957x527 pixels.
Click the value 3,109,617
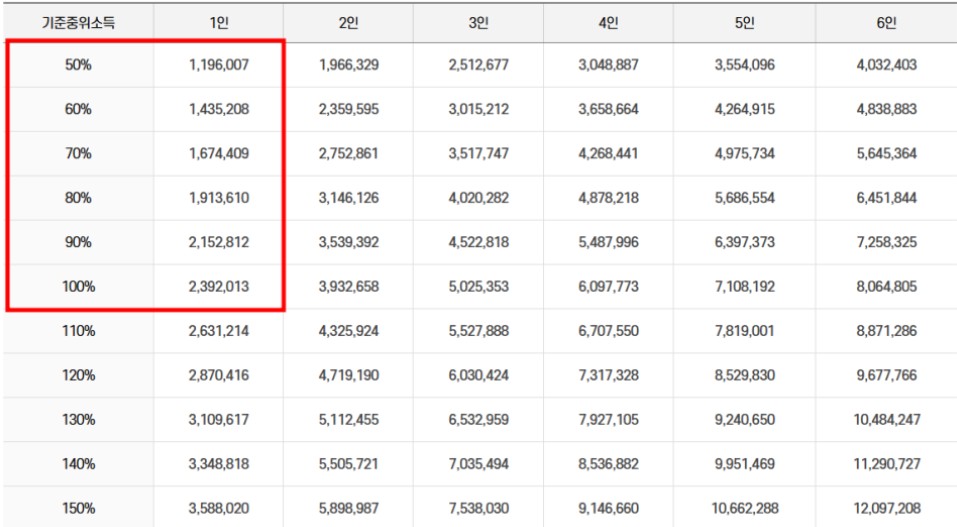coord(218,420)
